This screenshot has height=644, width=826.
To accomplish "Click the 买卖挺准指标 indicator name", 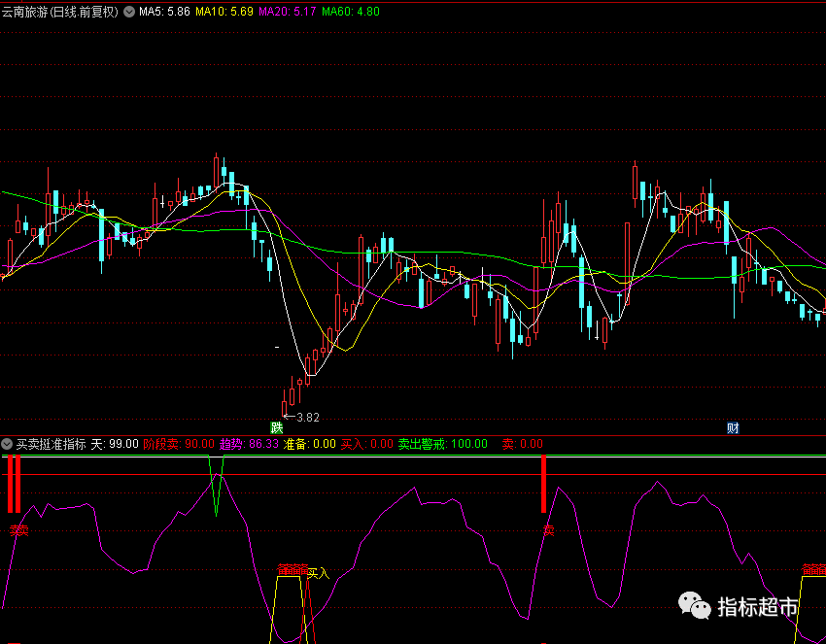I will pyautogui.click(x=51, y=444).
